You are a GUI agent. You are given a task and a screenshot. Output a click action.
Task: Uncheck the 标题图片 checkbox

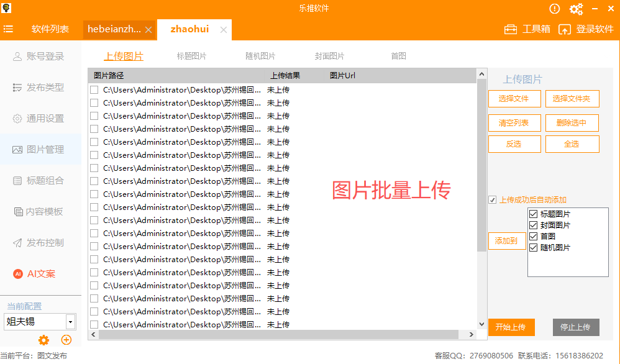(x=533, y=214)
